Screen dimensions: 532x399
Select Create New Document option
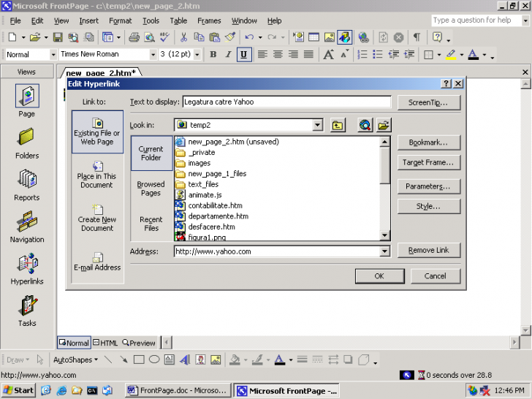pyautogui.click(x=97, y=218)
